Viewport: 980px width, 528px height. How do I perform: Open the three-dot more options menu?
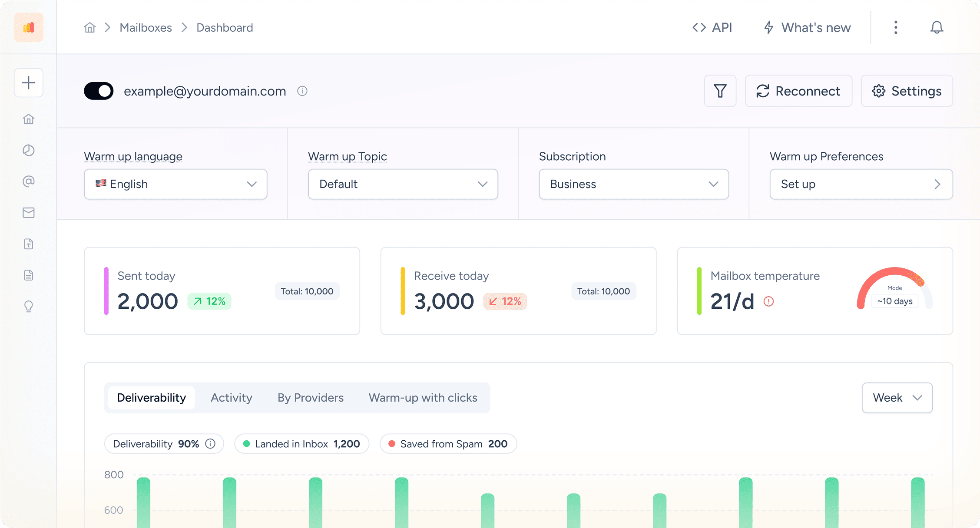tap(896, 27)
